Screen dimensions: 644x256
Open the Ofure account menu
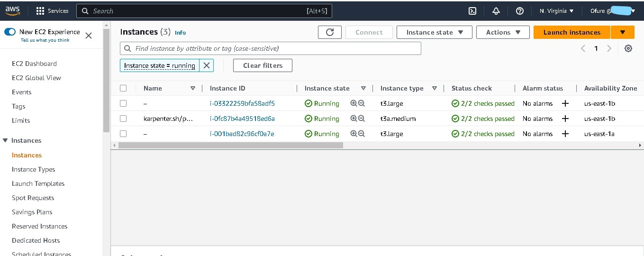[x=612, y=11]
